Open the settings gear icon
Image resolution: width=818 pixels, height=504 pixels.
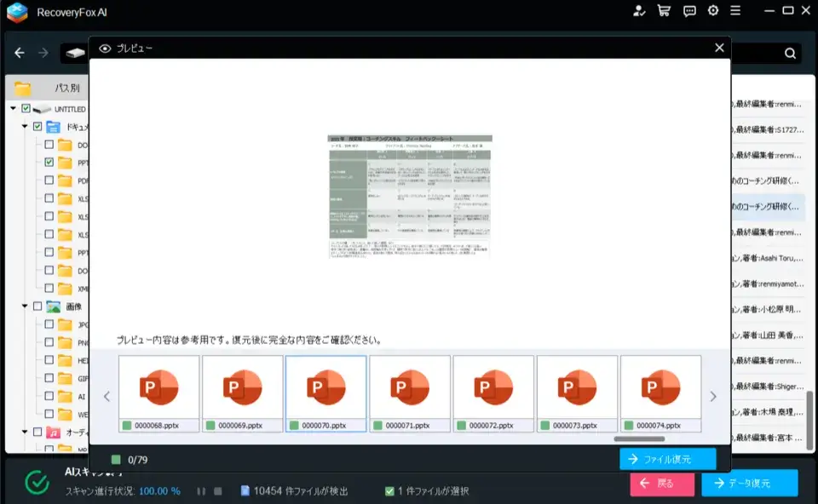[713, 10]
